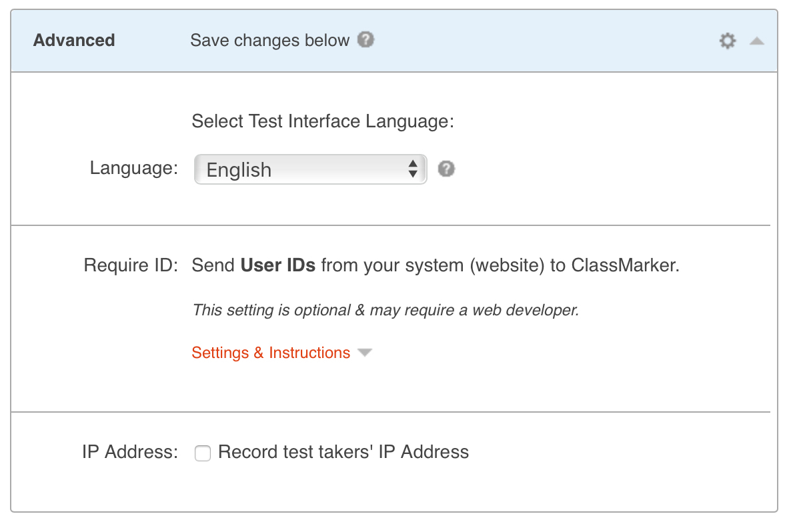
Task: Open the Settings & Instructions link
Action: click(x=270, y=353)
